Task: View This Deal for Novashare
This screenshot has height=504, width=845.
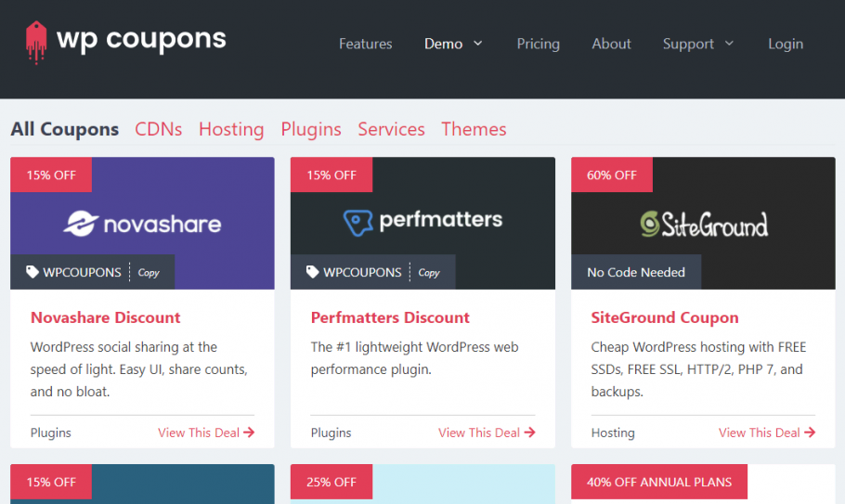Action: click(x=206, y=433)
